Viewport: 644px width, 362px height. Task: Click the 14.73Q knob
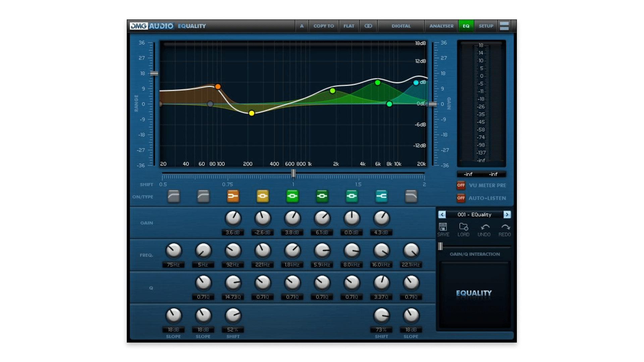click(233, 283)
